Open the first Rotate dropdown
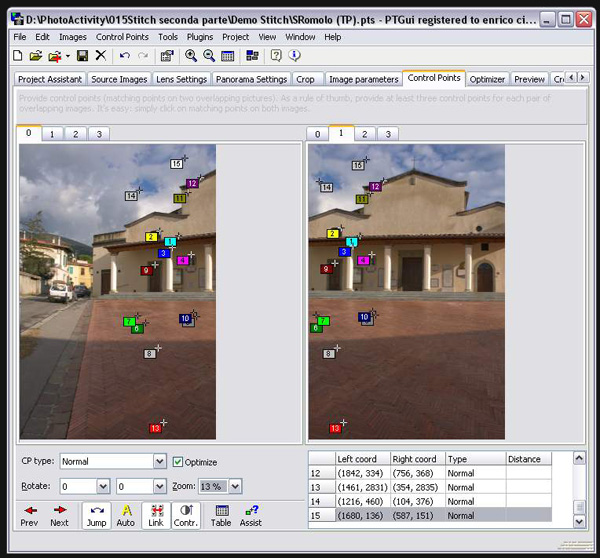Image resolution: width=600 pixels, height=558 pixels. click(x=103, y=486)
